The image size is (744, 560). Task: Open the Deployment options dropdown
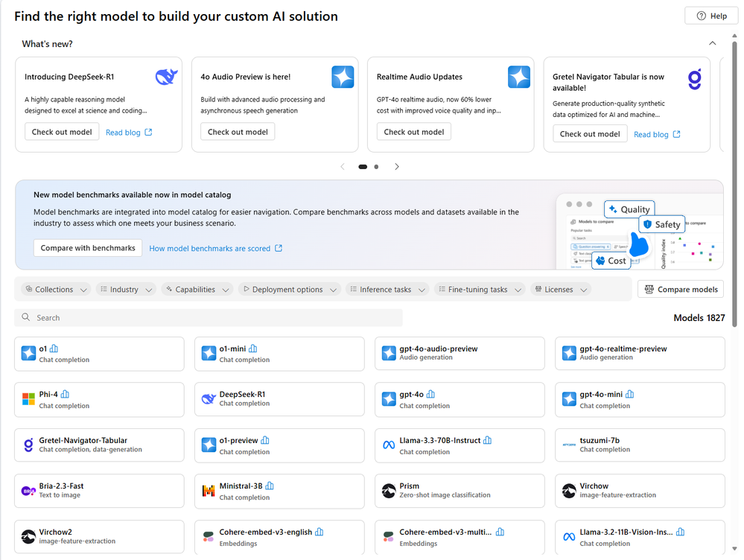click(290, 290)
